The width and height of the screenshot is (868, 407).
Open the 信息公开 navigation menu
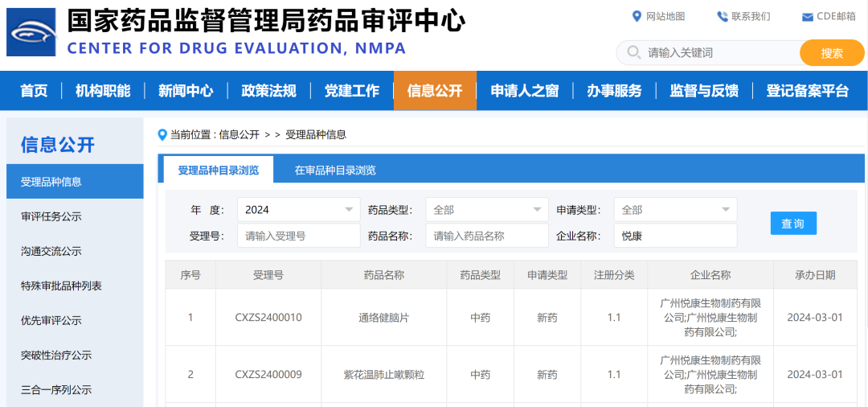click(435, 91)
